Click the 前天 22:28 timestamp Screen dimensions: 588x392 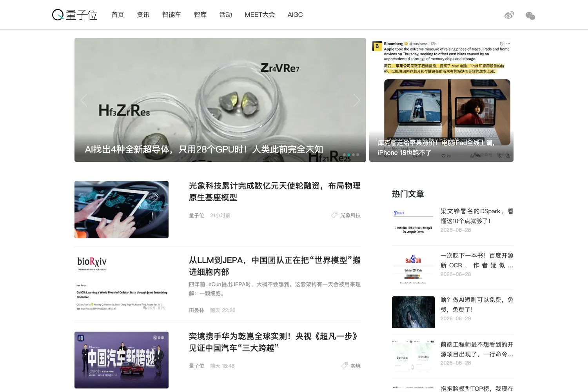tap(223, 310)
